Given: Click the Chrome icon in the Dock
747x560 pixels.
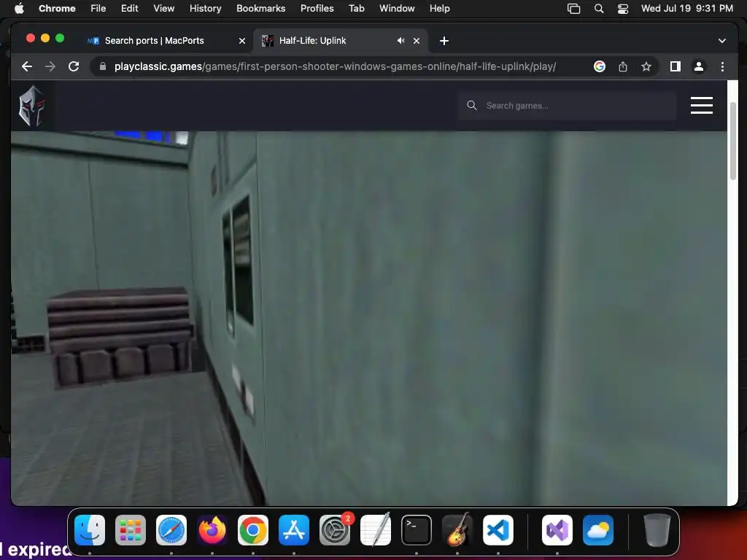Looking at the screenshot, I should 253,530.
